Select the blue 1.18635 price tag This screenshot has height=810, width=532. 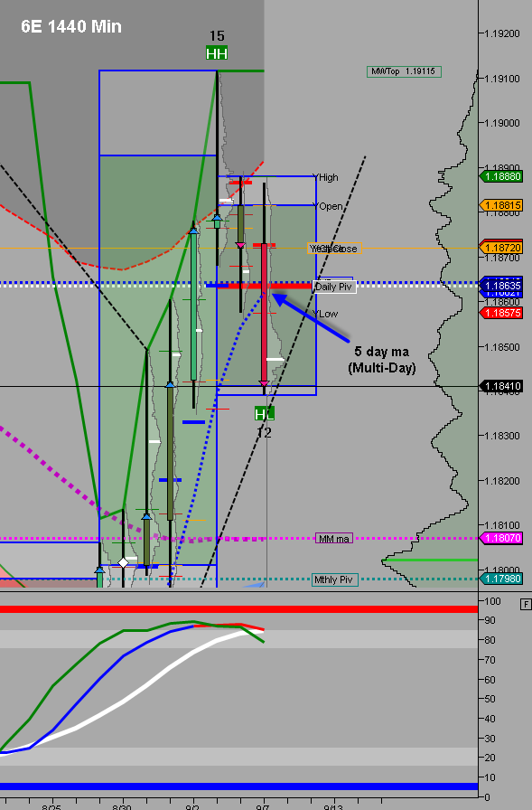click(501, 285)
